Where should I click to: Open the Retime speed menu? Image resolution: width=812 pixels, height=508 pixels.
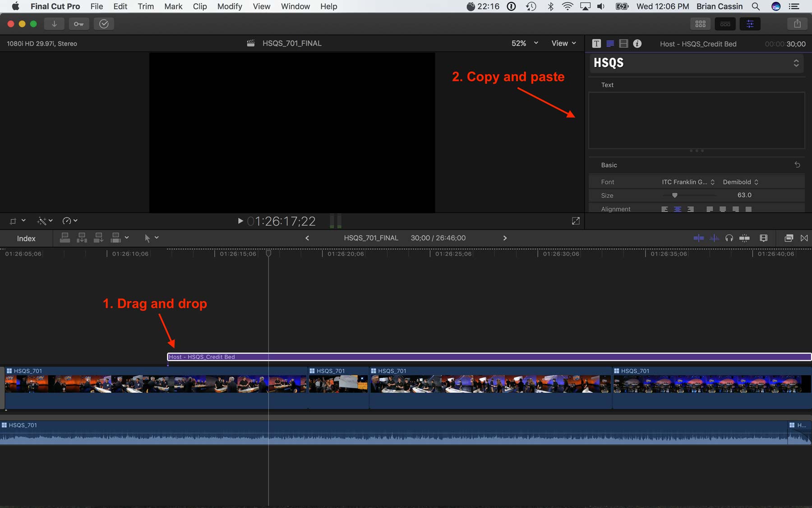pos(70,221)
